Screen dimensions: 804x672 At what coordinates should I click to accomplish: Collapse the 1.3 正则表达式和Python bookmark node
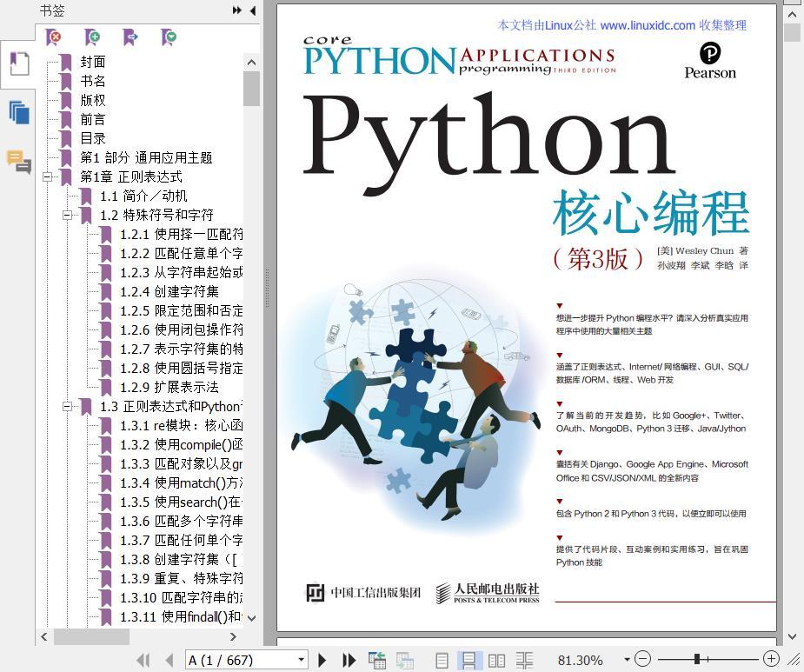[67, 406]
